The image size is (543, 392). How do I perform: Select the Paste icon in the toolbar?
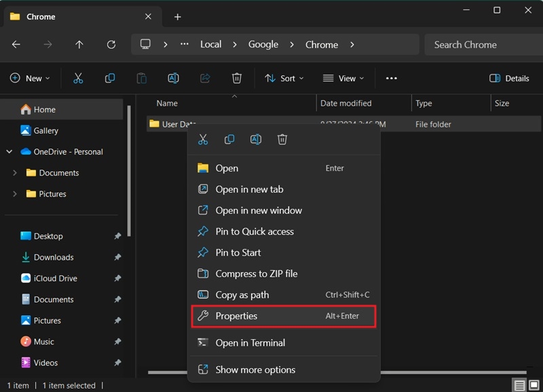point(141,78)
